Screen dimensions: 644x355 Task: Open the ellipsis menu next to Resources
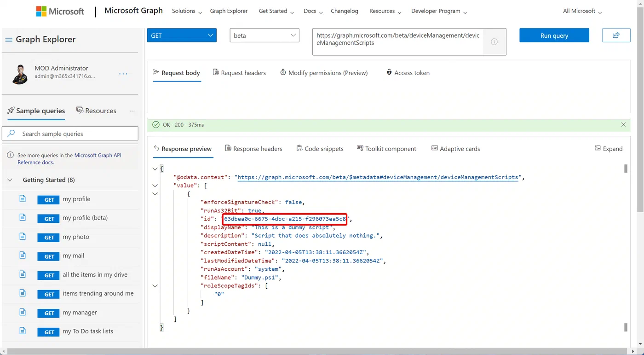132,111
